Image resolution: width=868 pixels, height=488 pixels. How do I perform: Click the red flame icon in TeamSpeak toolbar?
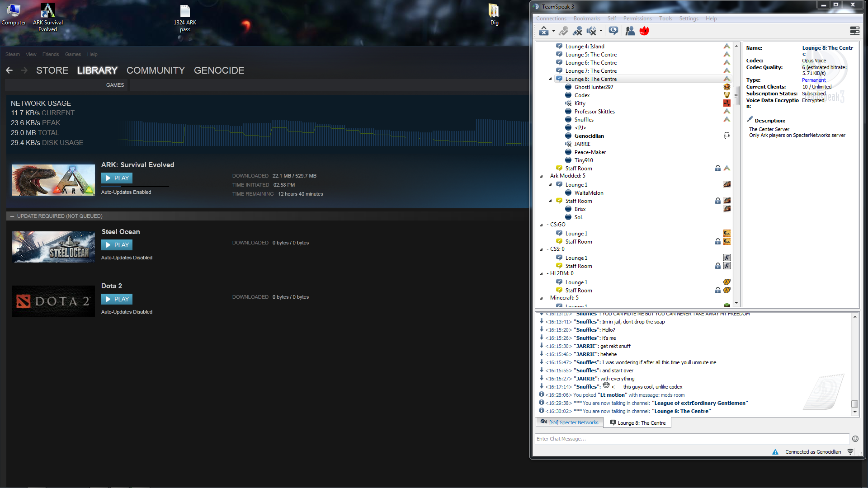(644, 31)
